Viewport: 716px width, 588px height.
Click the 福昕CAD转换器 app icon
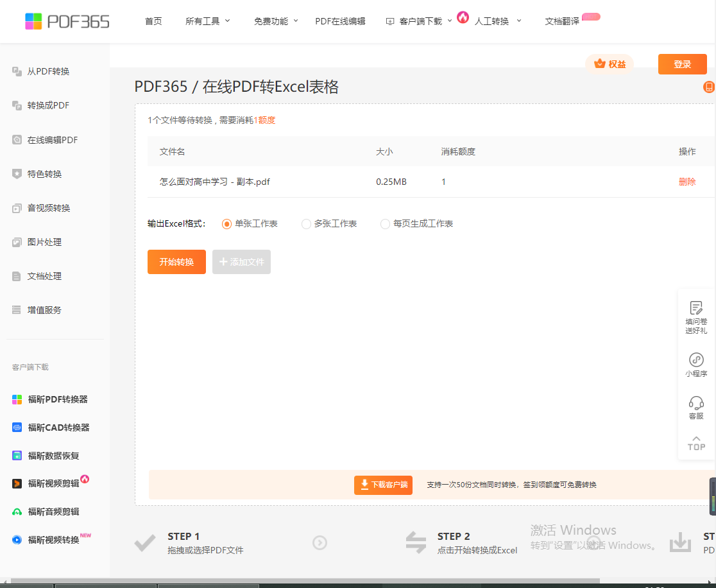[17, 428]
